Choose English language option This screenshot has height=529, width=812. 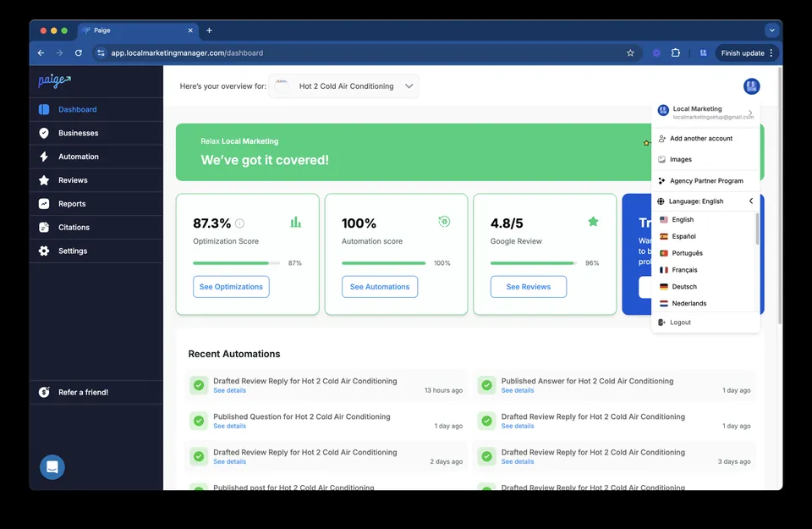click(703, 220)
